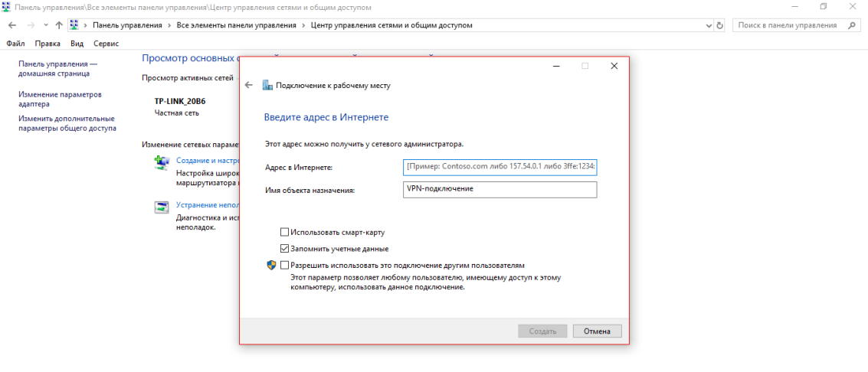This screenshot has width=868, height=372.
Task: Go up one level in Control Panel
Action: [59, 25]
